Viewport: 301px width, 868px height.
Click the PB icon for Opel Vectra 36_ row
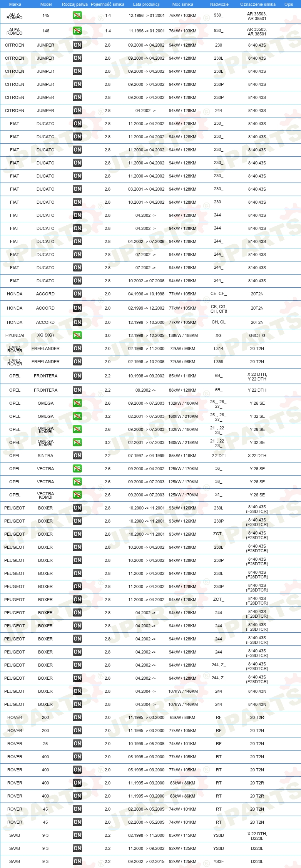point(77,469)
